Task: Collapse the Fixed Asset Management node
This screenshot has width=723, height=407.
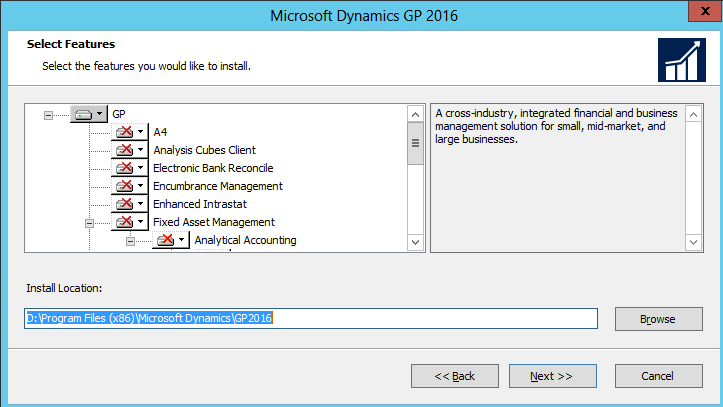Action: click(89, 224)
